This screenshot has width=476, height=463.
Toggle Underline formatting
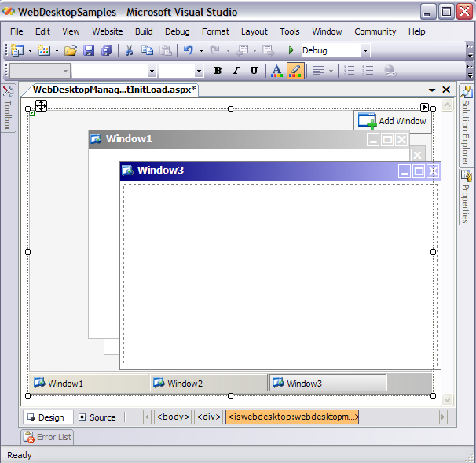click(x=254, y=71)
